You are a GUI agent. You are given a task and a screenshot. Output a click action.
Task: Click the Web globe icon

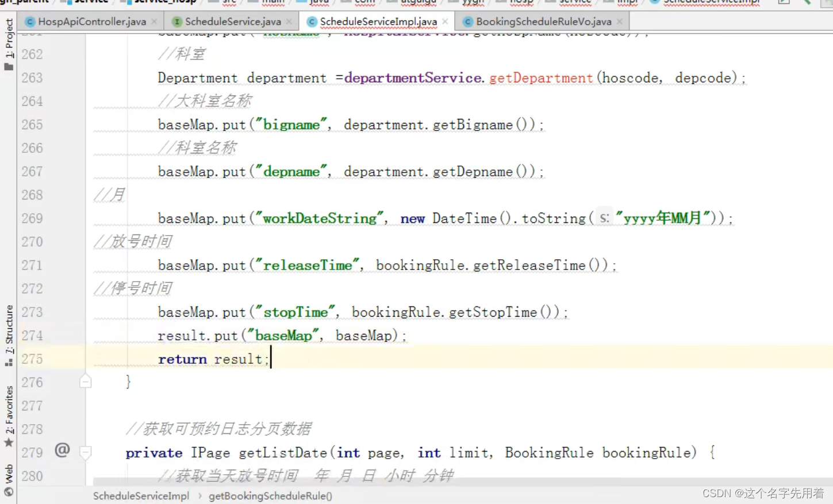[9, 492]
